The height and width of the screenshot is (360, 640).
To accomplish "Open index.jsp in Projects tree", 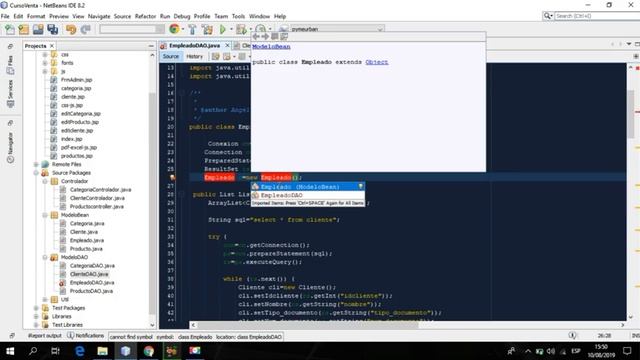I will pos(71,139).
